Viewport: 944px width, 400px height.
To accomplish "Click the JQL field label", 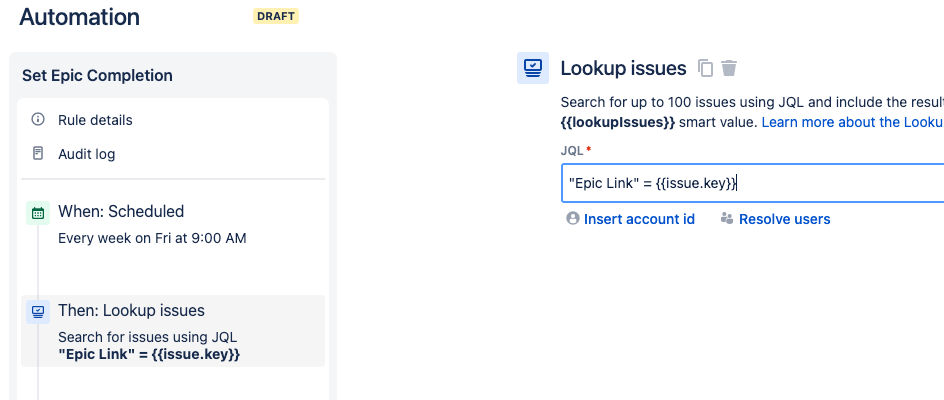I will 572,151.
